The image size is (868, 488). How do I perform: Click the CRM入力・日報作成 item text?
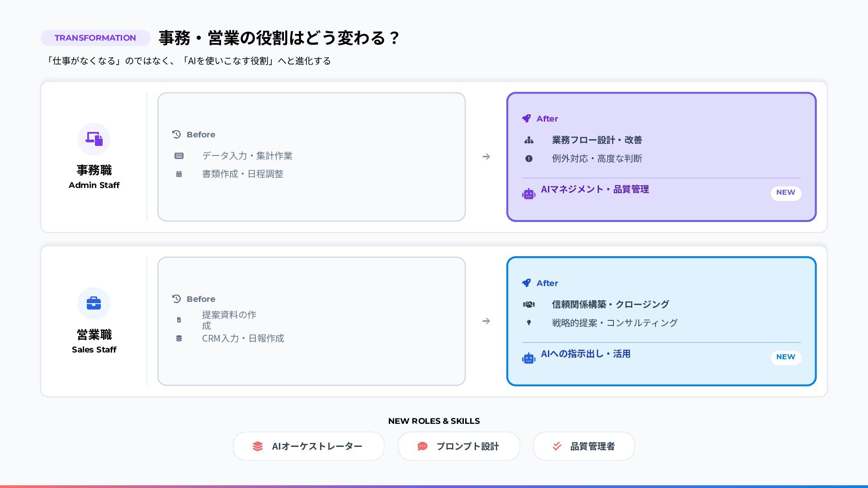click(x=243, y=338)
